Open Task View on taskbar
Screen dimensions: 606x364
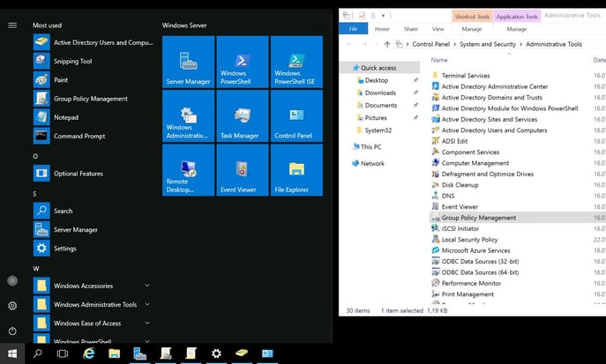(x=63, y=353)
